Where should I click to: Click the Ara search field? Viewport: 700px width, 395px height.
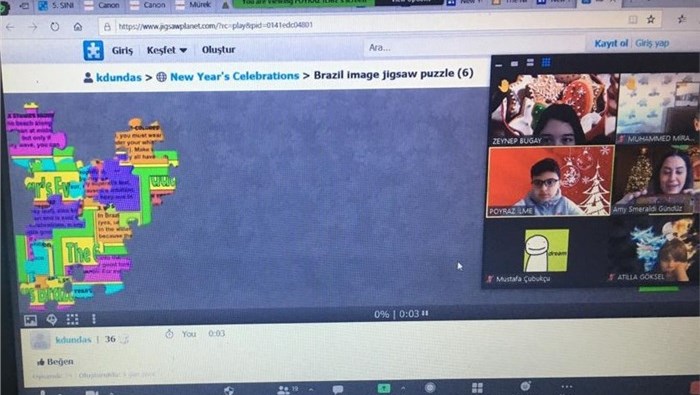473,47
